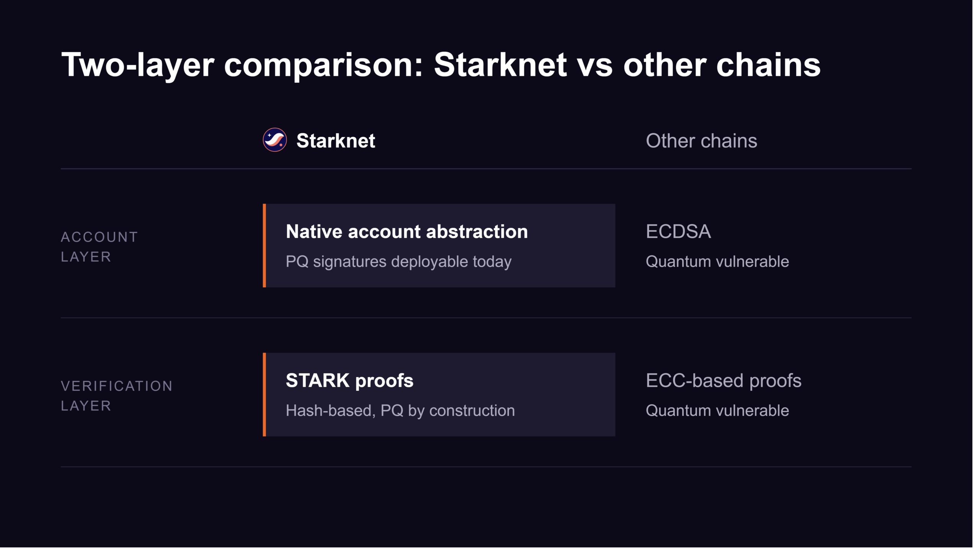980x555 pixels.
Task: Click the word proofs in STARK proofs heading
Action: pos(384,381)
